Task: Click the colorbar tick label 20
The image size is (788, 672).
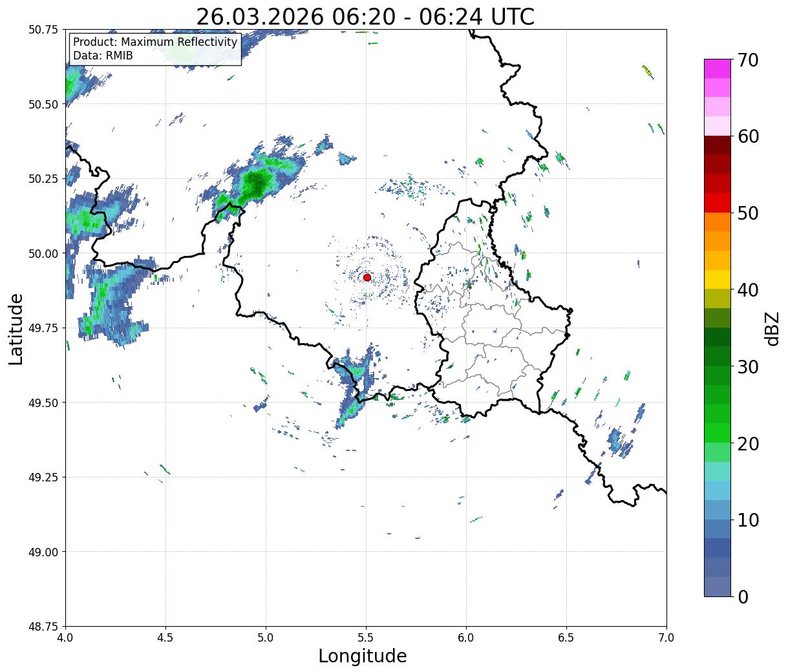Action: pyautogui.click(x=749, y=443)
